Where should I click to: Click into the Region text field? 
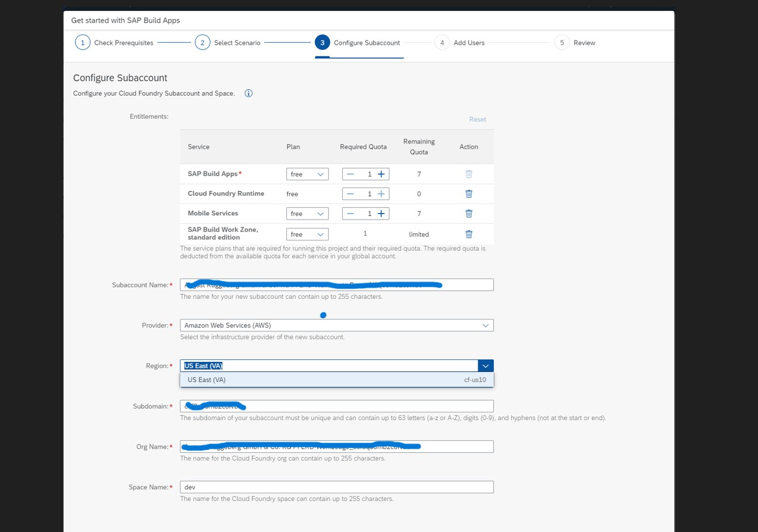(x=329, y=366)
